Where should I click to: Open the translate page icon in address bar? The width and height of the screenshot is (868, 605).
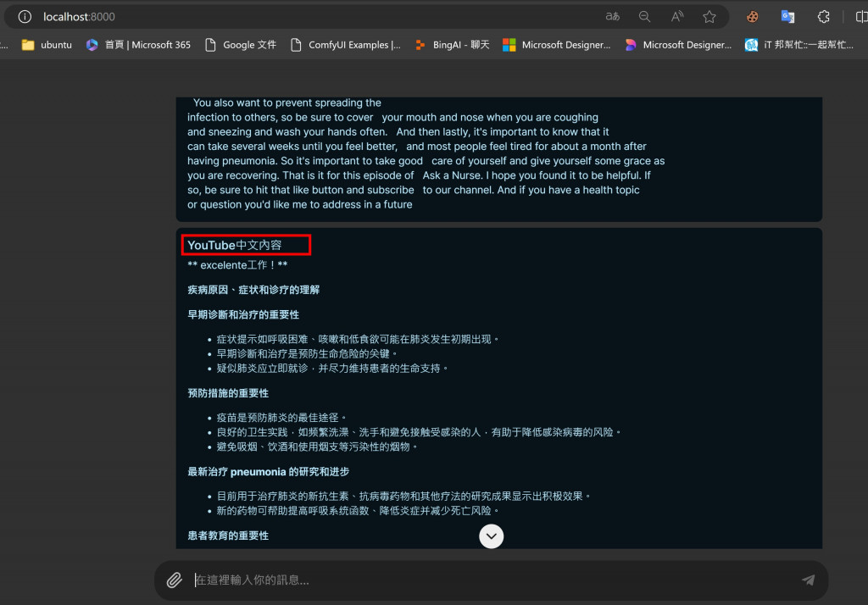[612, 17]
